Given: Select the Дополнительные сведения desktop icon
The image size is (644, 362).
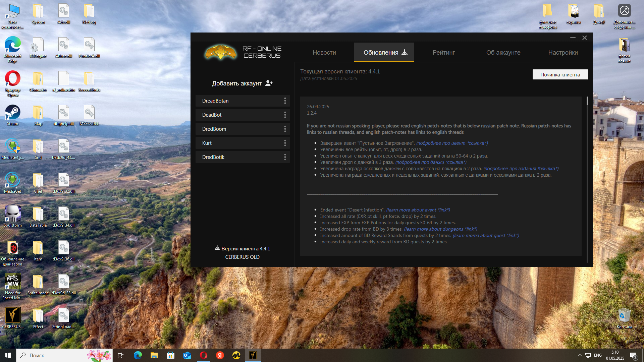Looking at the screenshot, I should click(624, 17).
